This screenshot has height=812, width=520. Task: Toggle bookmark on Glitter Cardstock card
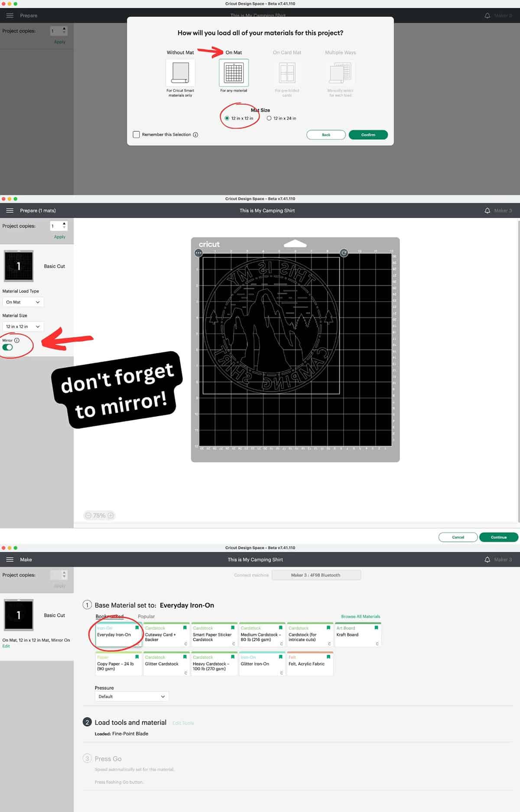(185, 657)
